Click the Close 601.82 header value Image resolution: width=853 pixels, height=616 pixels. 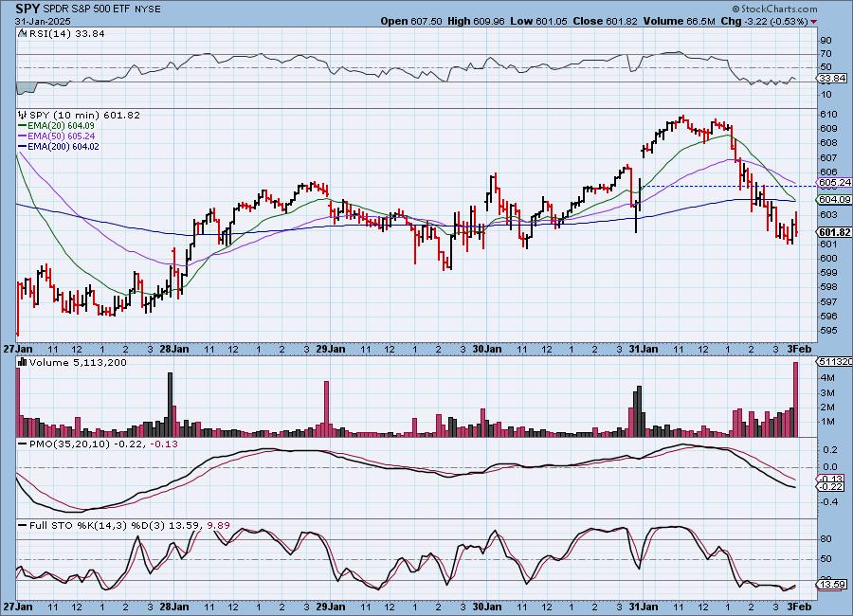tap(604, 21)
